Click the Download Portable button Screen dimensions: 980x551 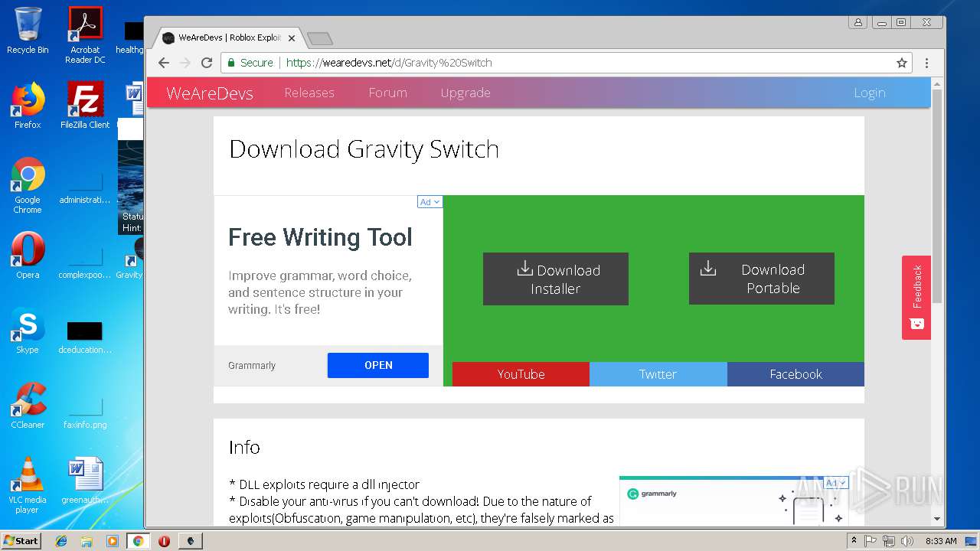[x=762, y=279]
